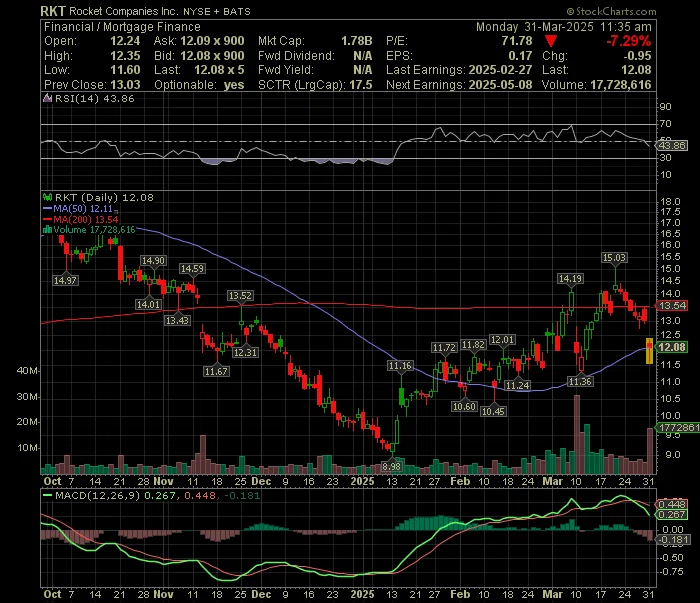Click the Last Earnings 2025-02-27 date

pos(500,70)
